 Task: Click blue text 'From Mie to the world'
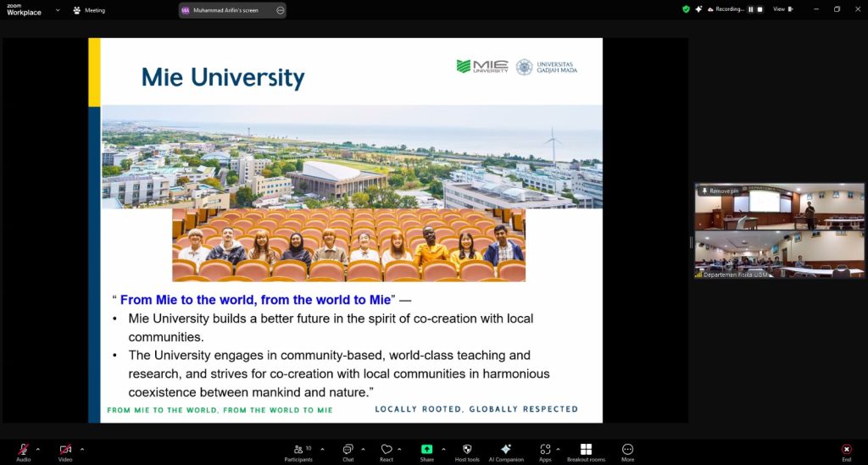point(255,300)
